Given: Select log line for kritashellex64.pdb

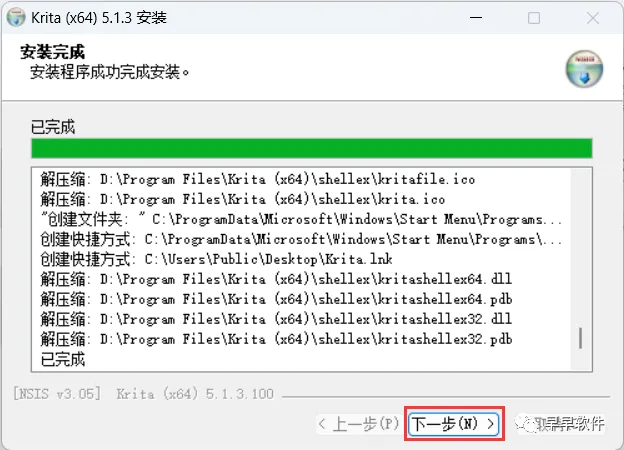Looking at the screenshot, I should pos(276,299).
